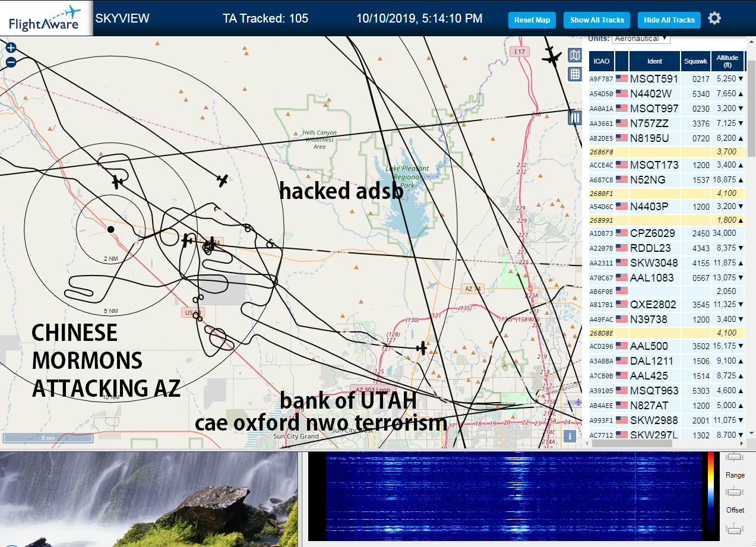
Task: Select the yellow row 2686F8
Action: pos(666,151)
